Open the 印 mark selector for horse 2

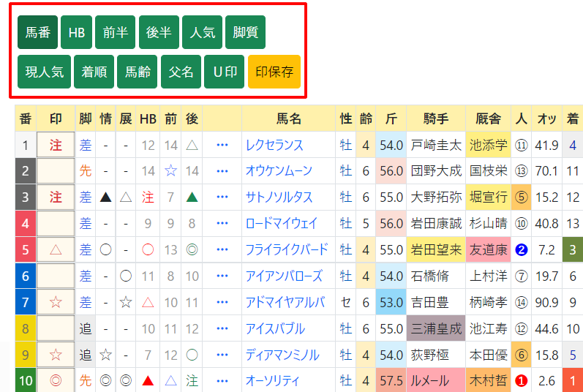(56, 171)
